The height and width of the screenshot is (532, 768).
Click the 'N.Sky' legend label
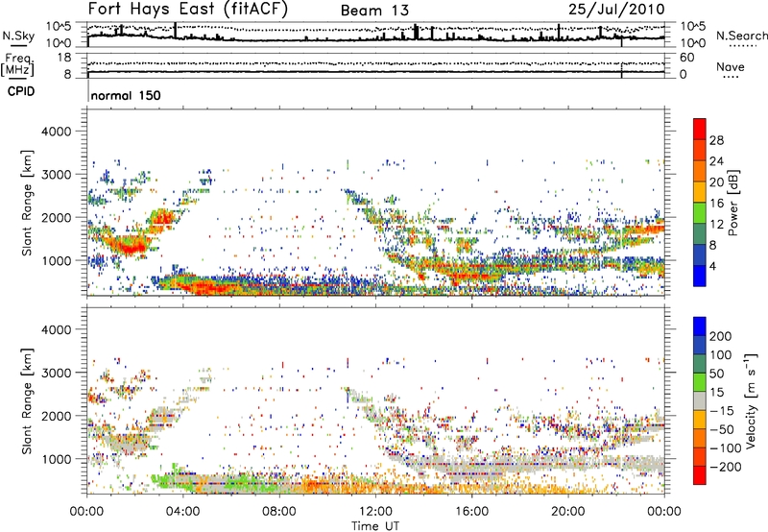(18, 36)
